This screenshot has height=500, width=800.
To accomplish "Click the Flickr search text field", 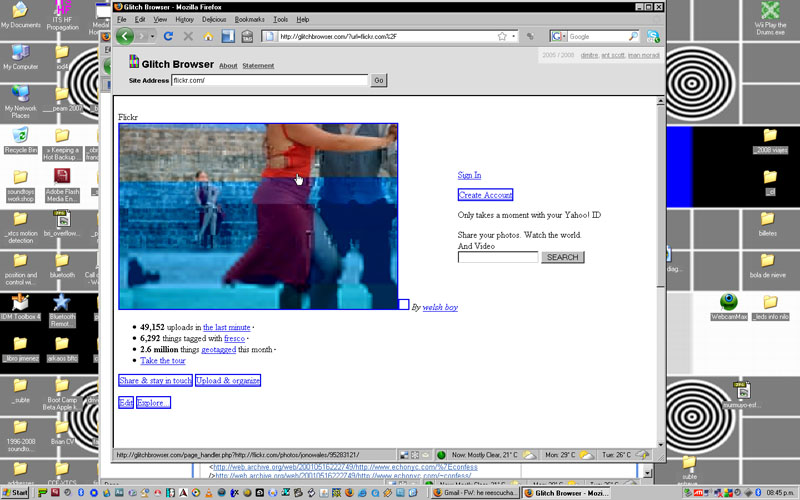I will [498, 257].
